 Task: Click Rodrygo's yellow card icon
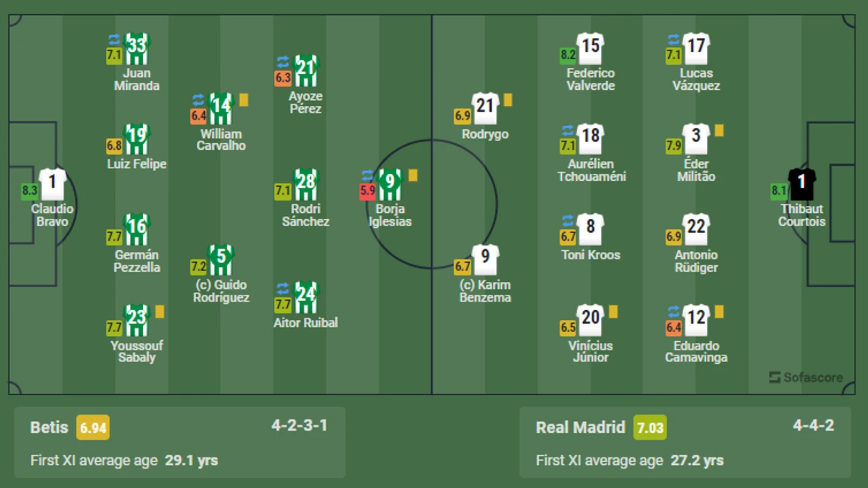pyautogui.click(x=508, y=100)
